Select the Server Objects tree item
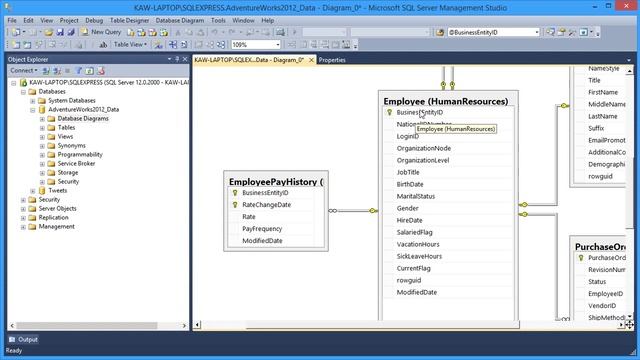This screenshot has height=360, width=640. click(x=57, y=208)
